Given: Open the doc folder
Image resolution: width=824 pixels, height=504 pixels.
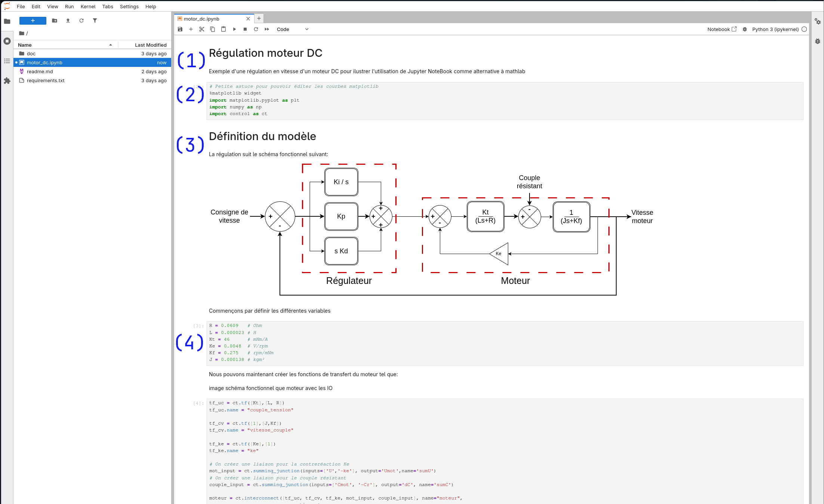Looking at the screenshot, I should [92, 54].
